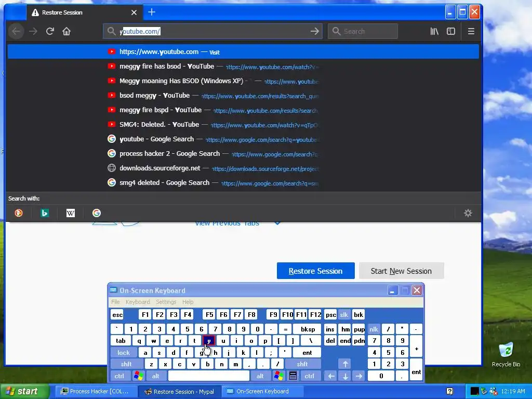Toggle right alt key on keyboard
Image resolution: width=532 pixels, height=399 pixels.
click(x=260, y=376)
